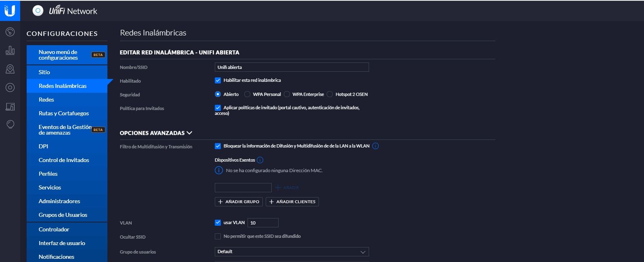Image resolution: width=644 pixels, height=262 pixels.
Task: Go to Rutas y Cortafuegos settings
Action: pos(63,113)
